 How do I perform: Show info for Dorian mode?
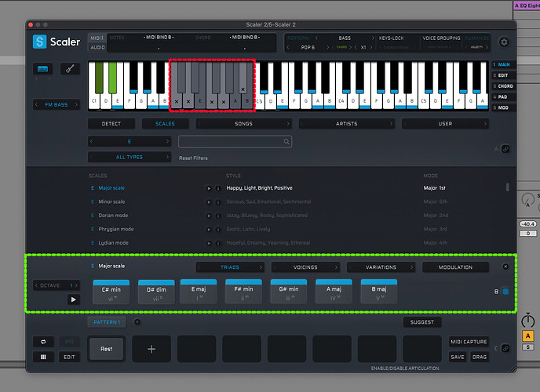[217, 216]
